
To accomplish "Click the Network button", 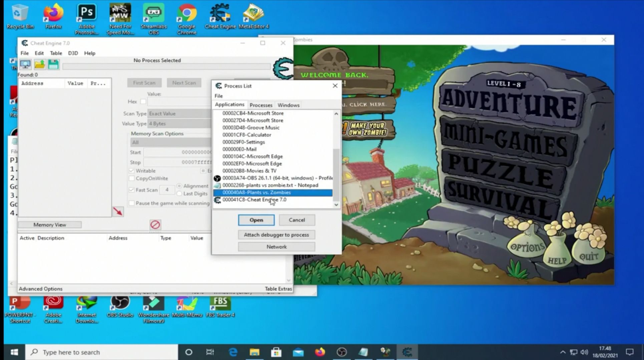I will pos(276,247).
